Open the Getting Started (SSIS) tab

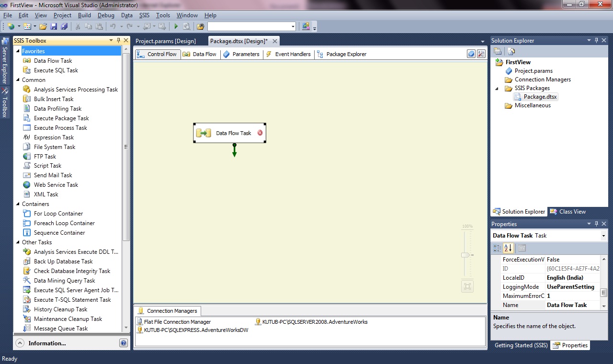point(521,345)
